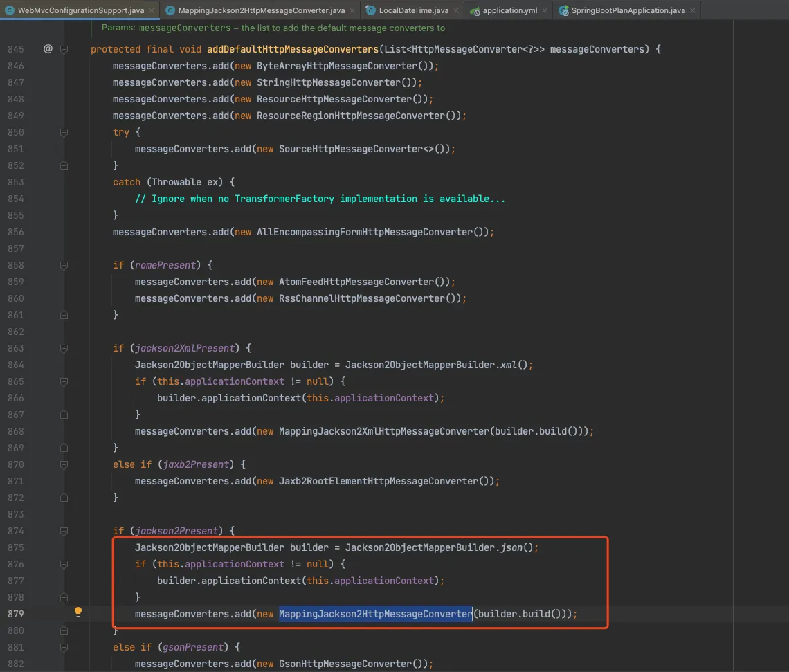Click the @ gutter icon on line 845

48,49
